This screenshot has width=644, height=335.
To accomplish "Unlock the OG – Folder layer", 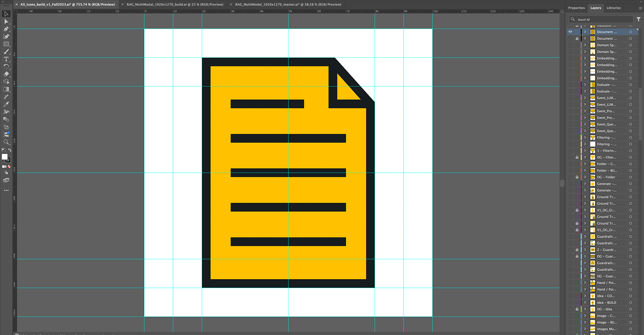I will pos(577,177).
